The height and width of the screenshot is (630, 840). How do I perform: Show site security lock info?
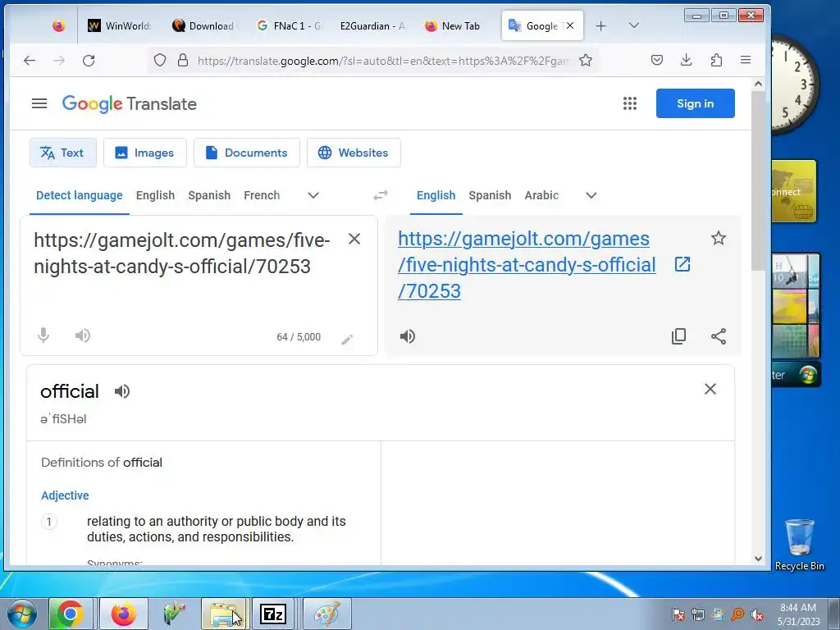tap(183, 60)
